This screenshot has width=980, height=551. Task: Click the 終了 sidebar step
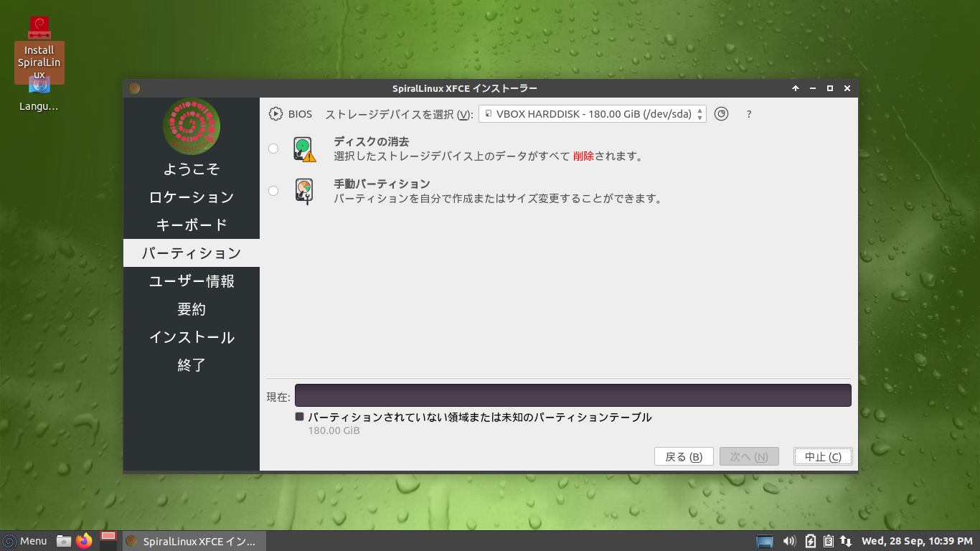(x=192, y=365)
